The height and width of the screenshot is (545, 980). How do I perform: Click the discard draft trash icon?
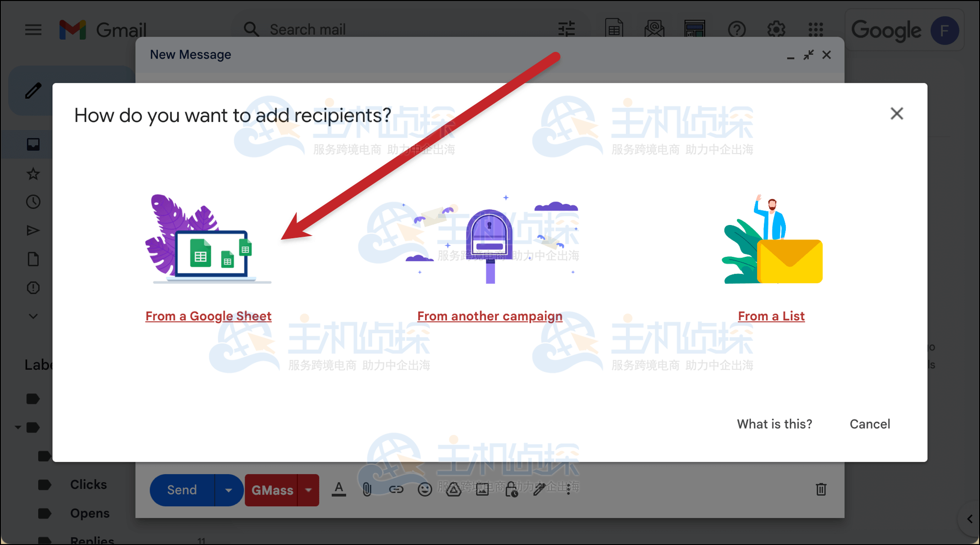[x=821, y=489]
